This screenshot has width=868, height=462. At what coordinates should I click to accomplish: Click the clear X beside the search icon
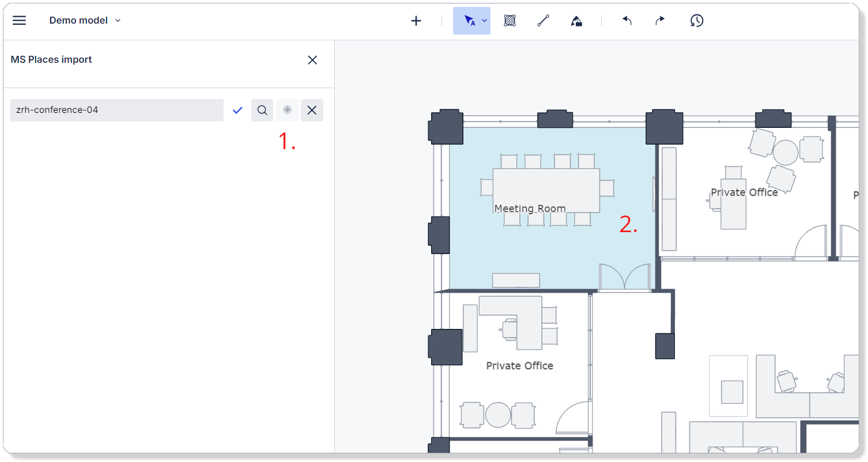pyautogui.click(x=312, y=110)
